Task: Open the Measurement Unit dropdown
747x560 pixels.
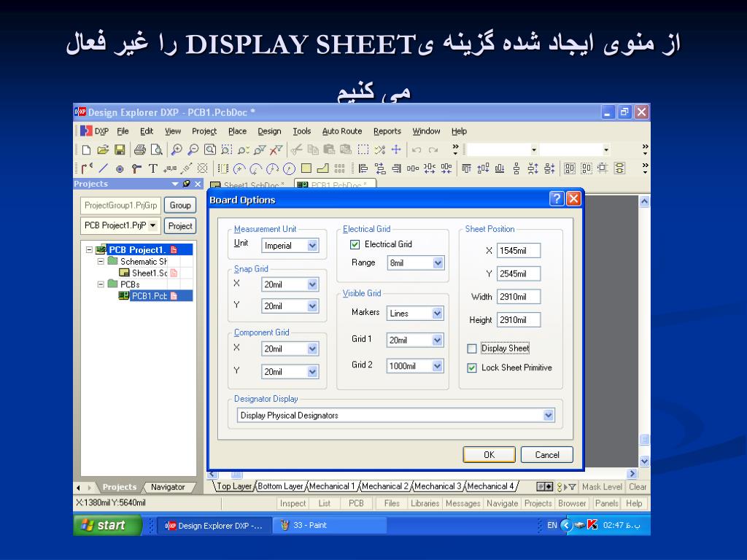Action: click(x=312, y=246)
